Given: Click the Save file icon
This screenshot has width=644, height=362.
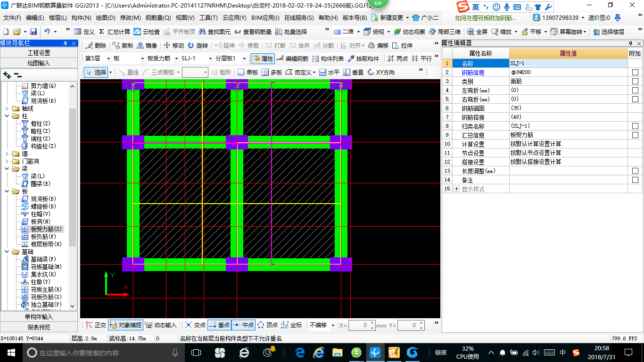Looking at the screenshot, I should (x=33, y=32).
